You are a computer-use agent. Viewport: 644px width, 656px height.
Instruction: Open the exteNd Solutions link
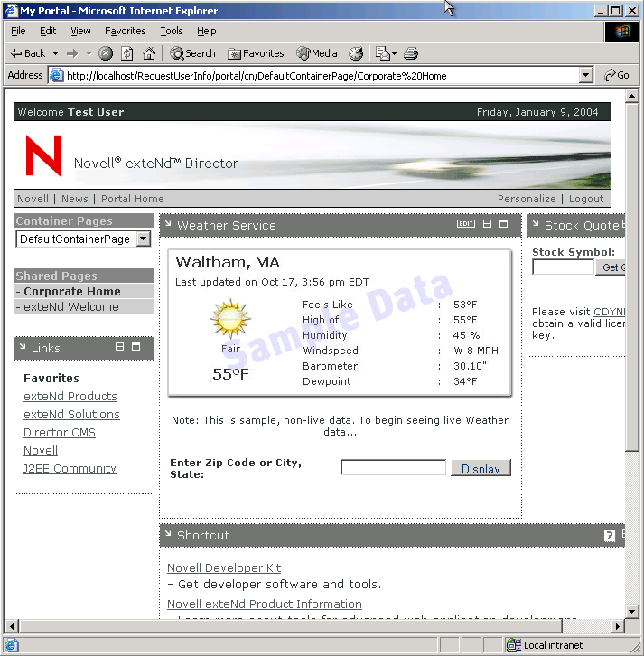click(71, 414)
